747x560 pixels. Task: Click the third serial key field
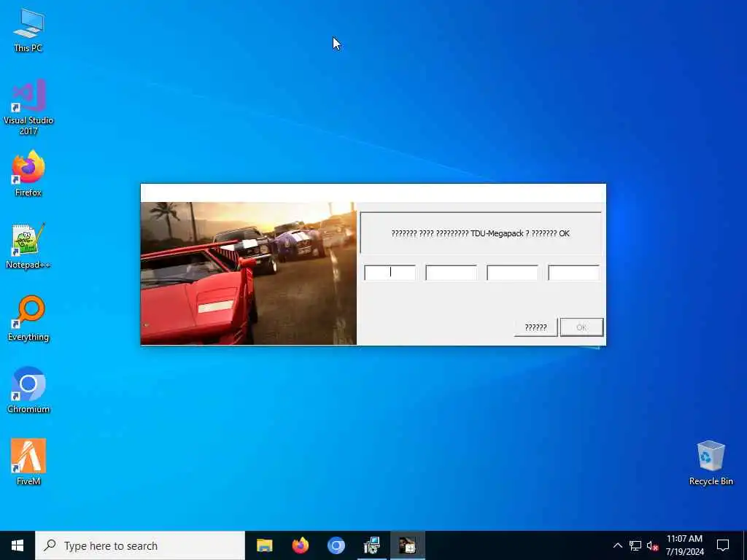513,273
